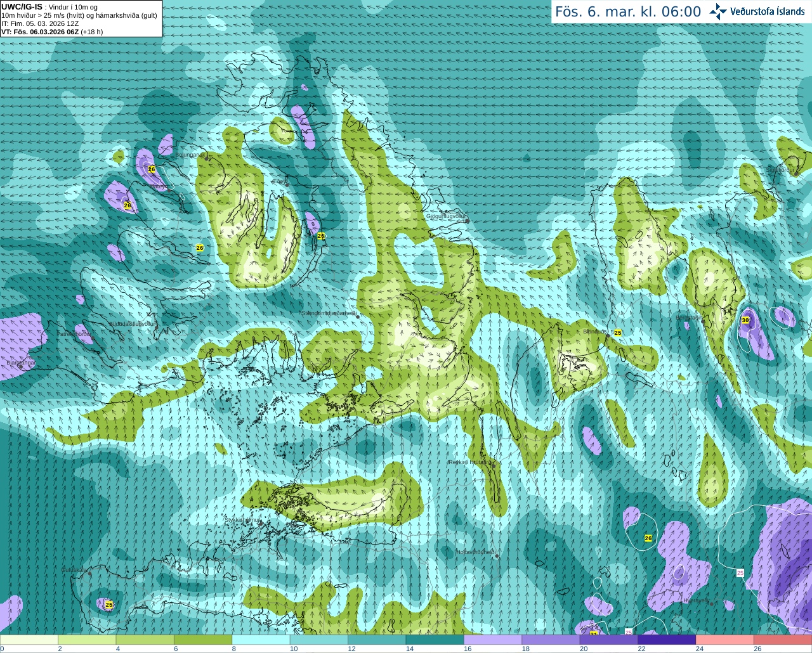Click the 12–14 m/s teal legend swatch
Screen dimensions: 812x653
tap(377, 640)
